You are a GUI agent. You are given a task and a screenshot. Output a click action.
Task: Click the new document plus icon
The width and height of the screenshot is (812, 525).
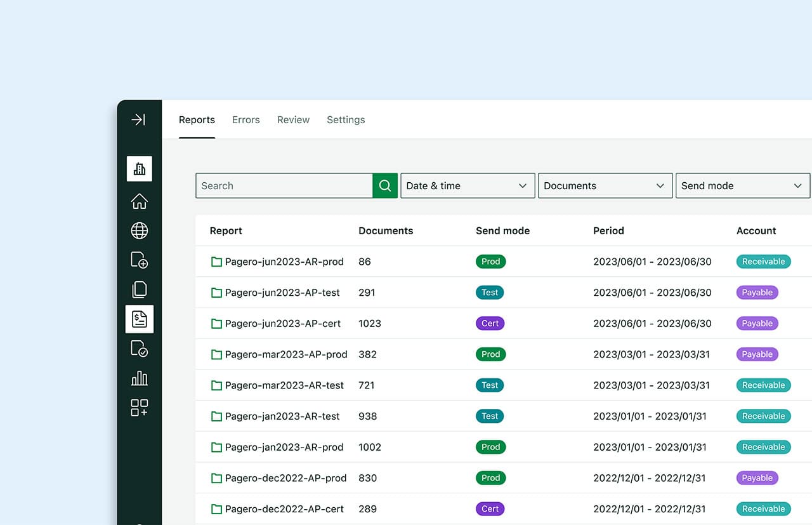[x=140, y=260]
